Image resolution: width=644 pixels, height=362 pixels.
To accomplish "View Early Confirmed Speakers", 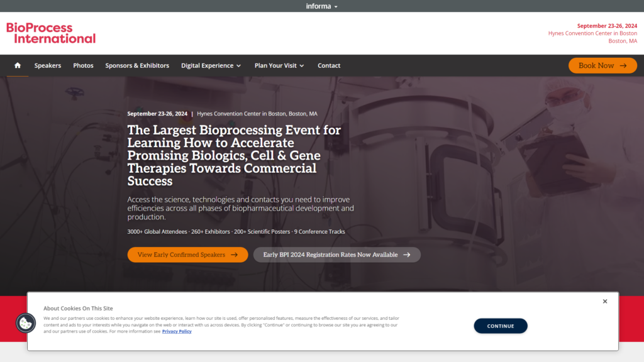I will click(187, 255).
